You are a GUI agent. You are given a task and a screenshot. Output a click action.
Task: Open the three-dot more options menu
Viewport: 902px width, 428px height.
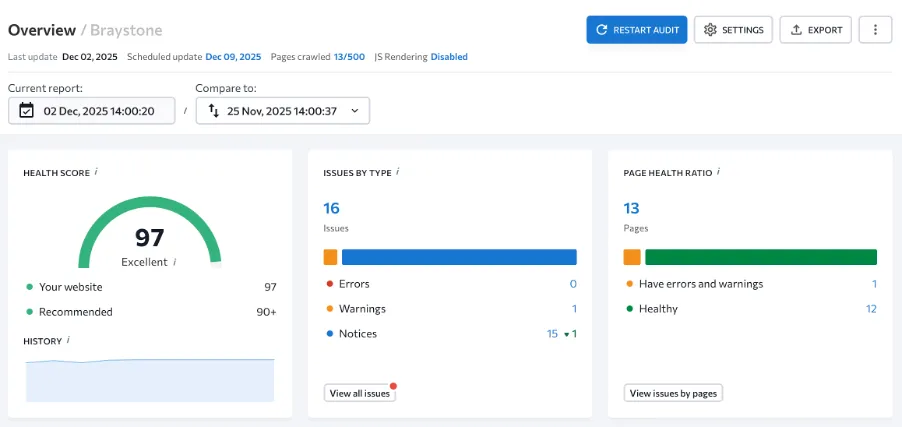point(875,30)
